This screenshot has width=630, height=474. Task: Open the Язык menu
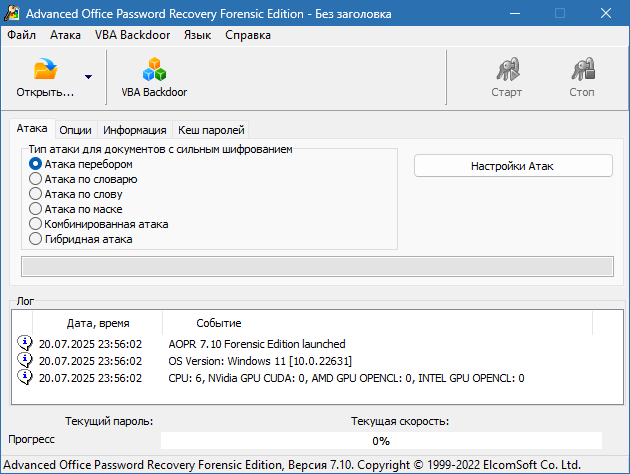point(197,35)
